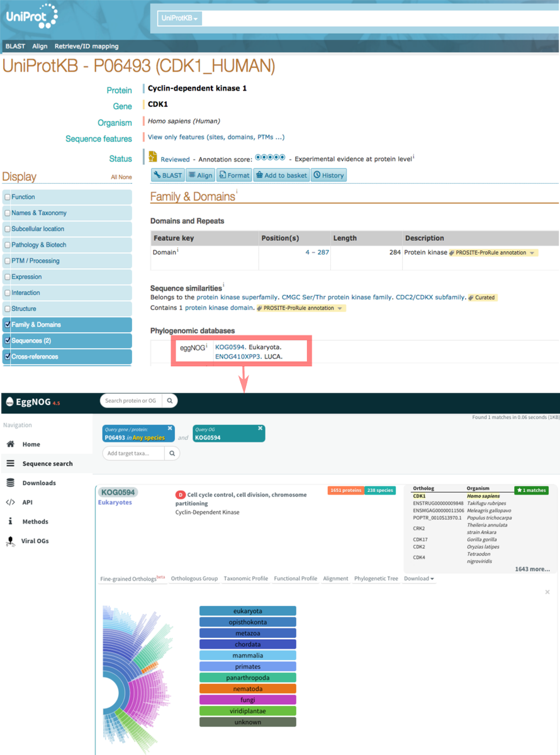Click the EggNOG search magnifier button
The width and height of the screenshot is (560, 755).
[x=170, y=400]
